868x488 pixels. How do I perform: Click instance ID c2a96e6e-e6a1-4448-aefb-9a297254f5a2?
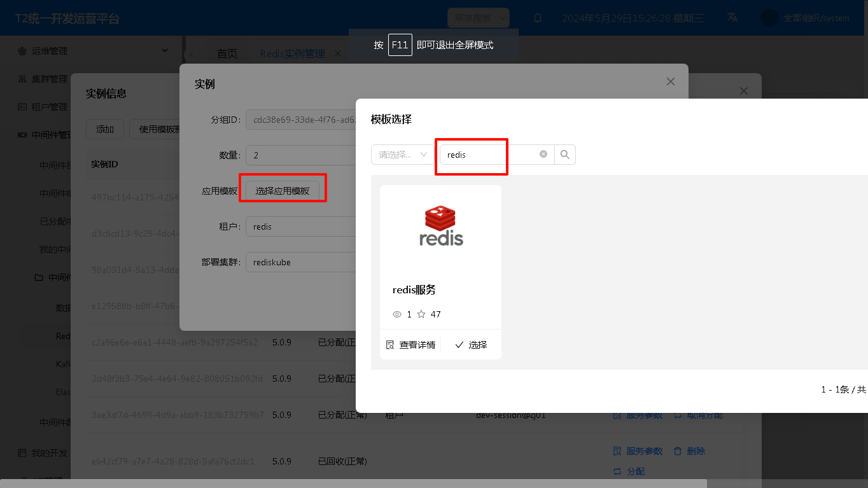point(174,342)
